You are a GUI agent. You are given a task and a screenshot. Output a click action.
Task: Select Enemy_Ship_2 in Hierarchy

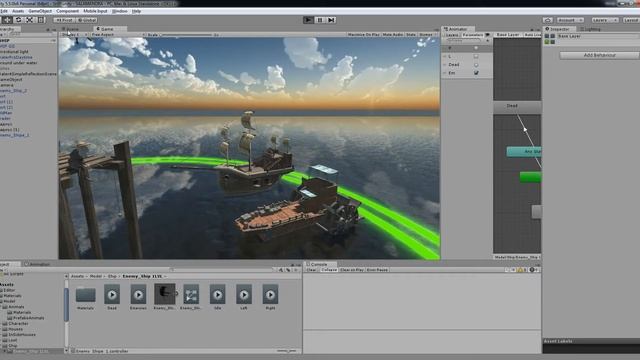(x=13, y=91)
